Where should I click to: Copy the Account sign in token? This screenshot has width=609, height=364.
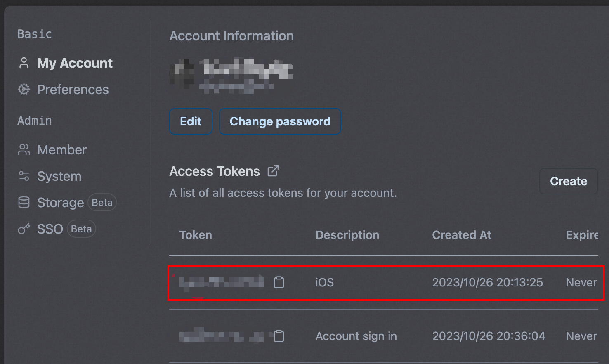[279, 336]
